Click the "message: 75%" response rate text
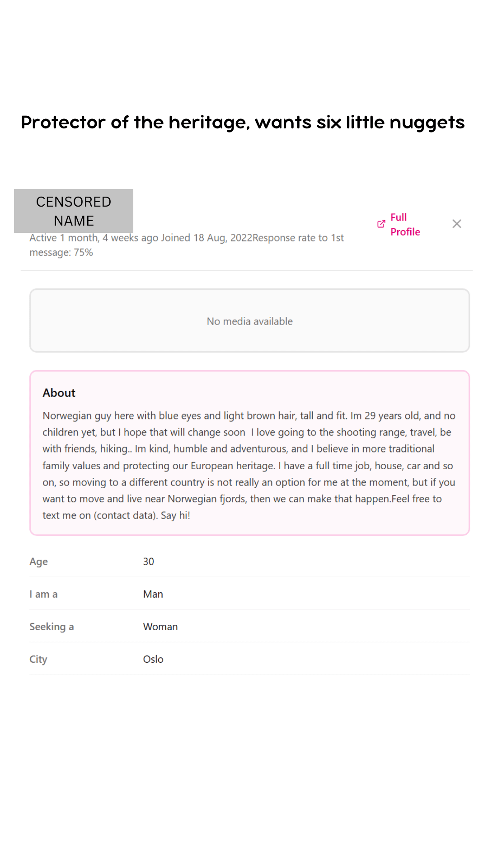This screenshot has height=868, width=488. click(61, 252)
